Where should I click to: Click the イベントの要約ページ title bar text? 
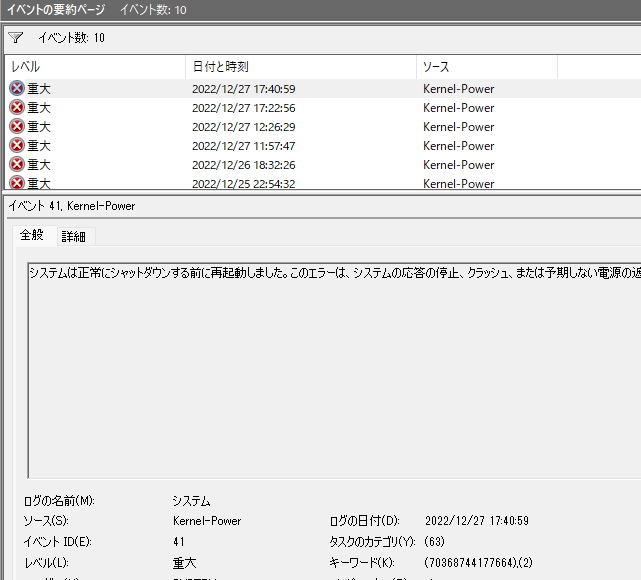(56, 9)
